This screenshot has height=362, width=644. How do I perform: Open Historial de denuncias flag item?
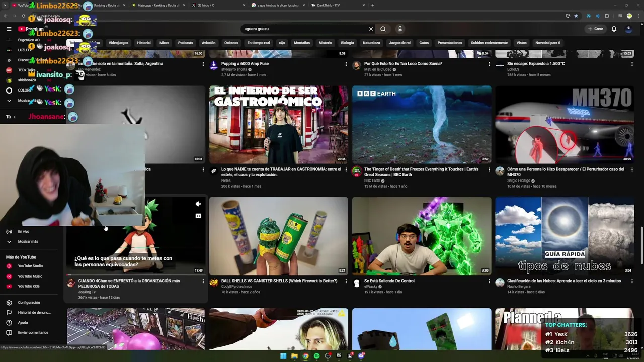coord(28,312)
